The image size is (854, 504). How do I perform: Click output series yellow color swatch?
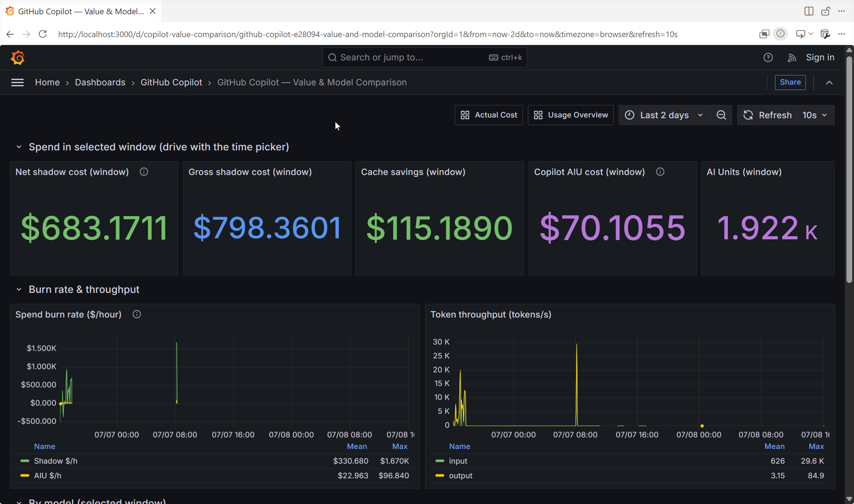[x=440, y=475]
